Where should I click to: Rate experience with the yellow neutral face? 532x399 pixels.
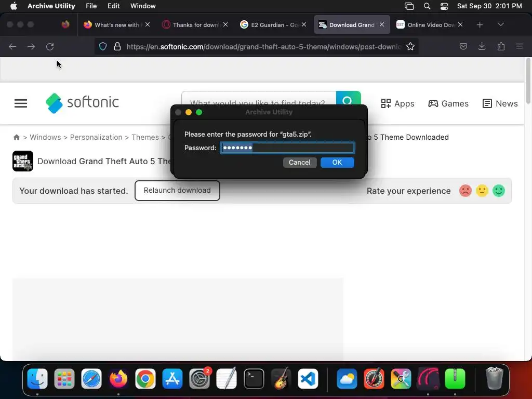(x=482, y=191)
